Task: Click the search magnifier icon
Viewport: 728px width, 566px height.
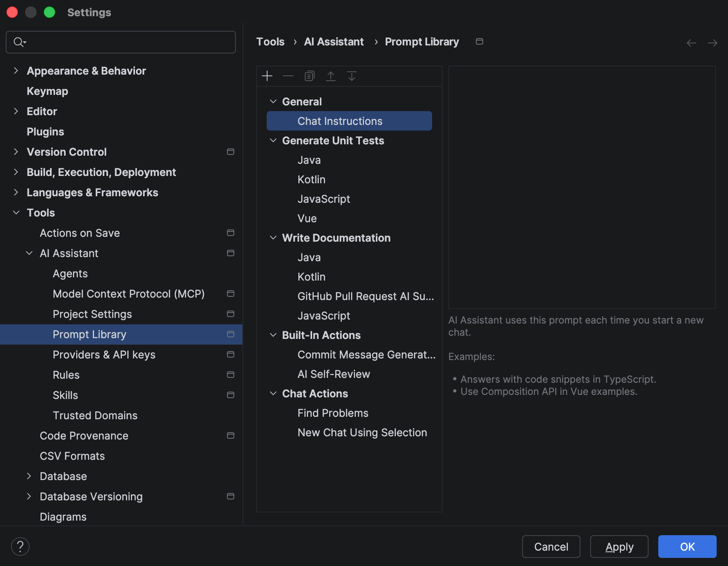Action: tap(19, 42)
